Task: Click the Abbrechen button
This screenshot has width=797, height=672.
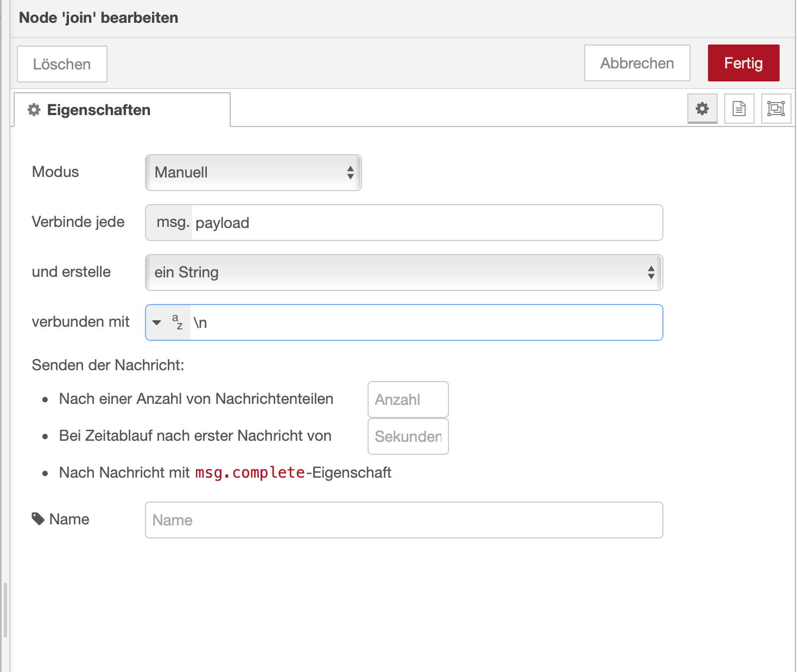Action: coord(637,63)
